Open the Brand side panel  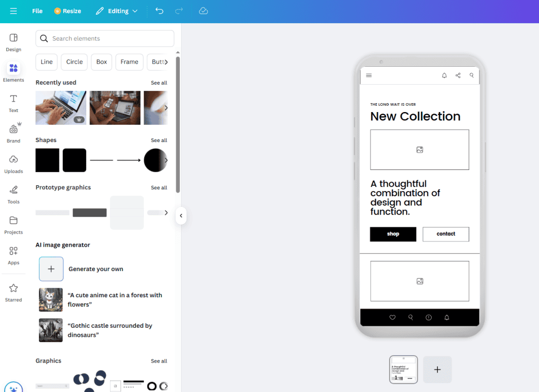tap(13, 133)
